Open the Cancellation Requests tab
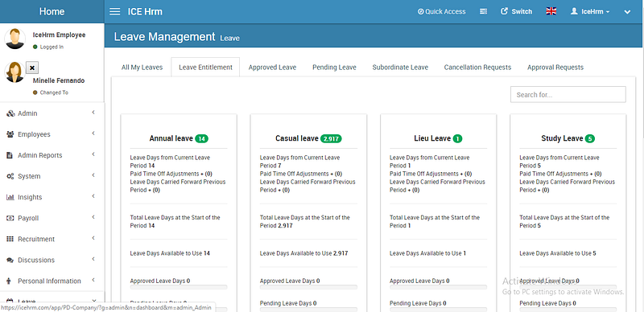644x312 pixels. pyautogui.click(x=477, y=68)
